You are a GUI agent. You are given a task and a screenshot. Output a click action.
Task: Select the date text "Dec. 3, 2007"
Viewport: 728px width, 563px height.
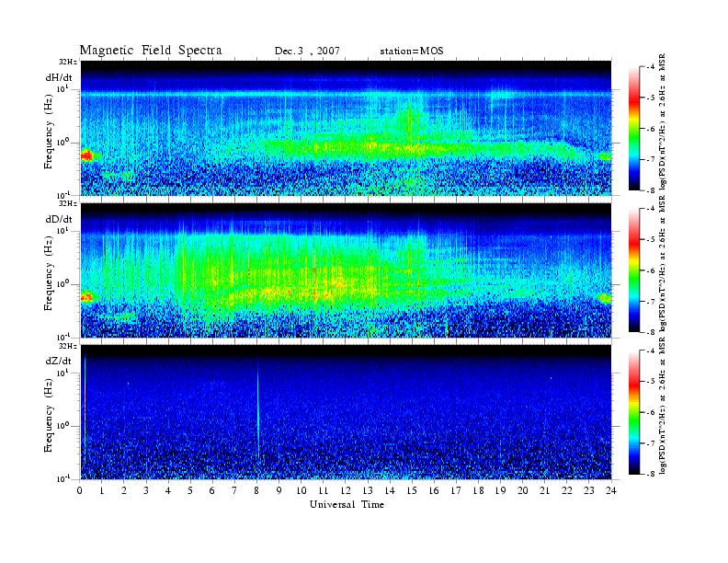(307, 52)
